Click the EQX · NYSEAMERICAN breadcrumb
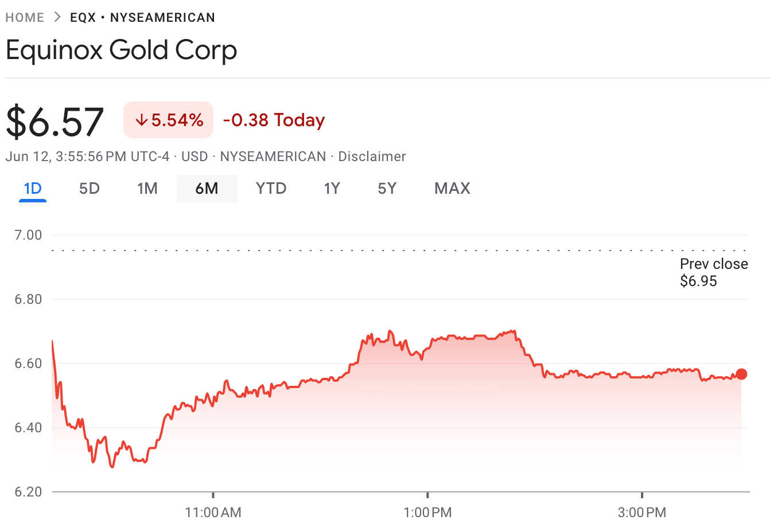Screen dimensions: 770x532 pos(142,18)
